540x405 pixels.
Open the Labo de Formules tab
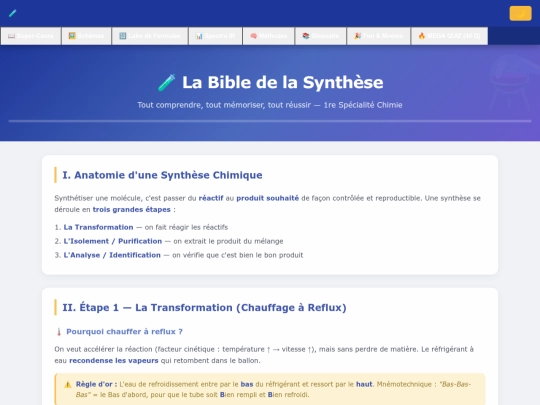click(150, 36)
